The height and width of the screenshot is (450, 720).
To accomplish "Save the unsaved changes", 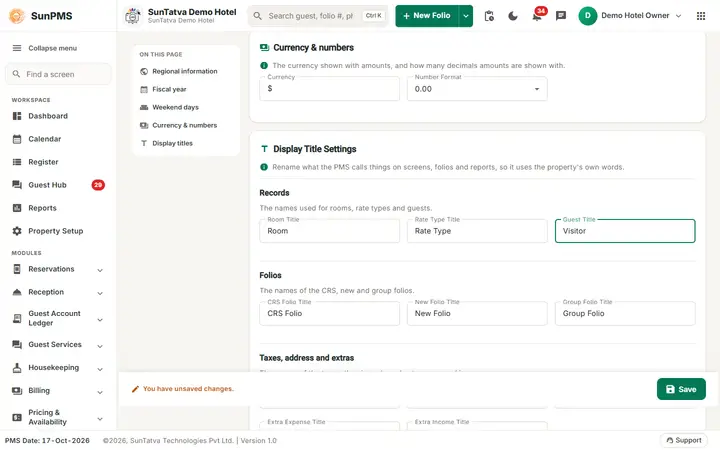I will [x=681, y=389].
